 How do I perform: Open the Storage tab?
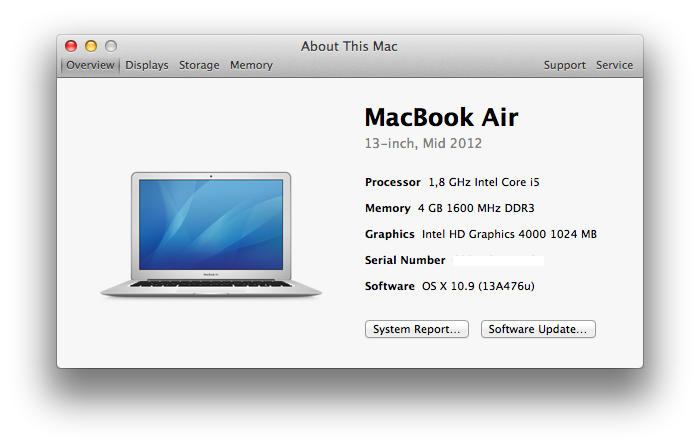[x=199, y=65]
